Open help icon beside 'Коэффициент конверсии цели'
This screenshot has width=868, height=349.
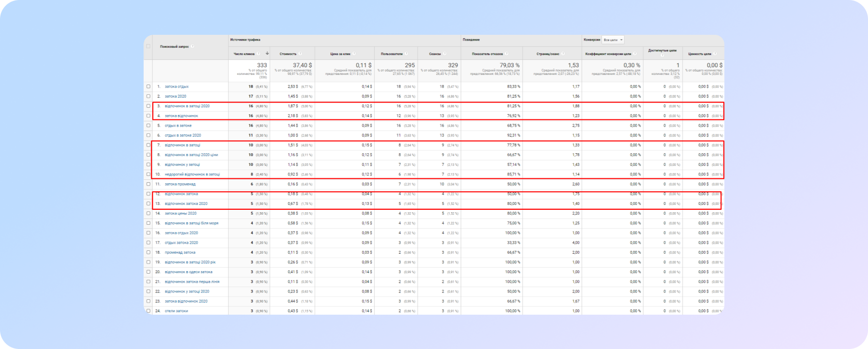click(x=635, y=54)
